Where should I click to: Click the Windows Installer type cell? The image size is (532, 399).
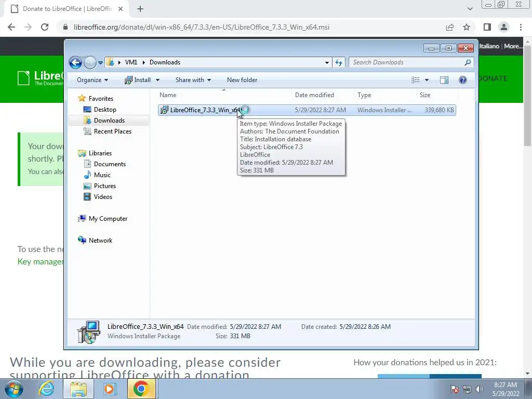click(x=384, y=110)
